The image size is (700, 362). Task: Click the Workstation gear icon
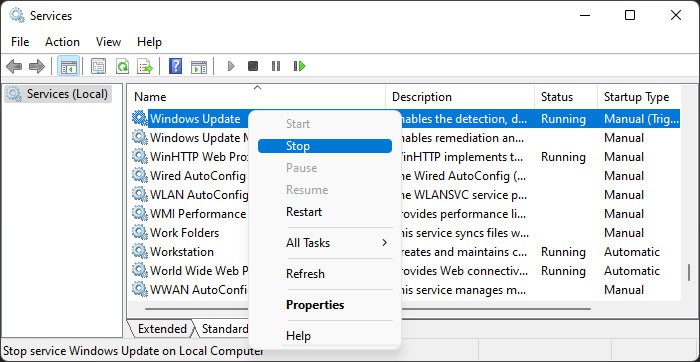click(140, 252)
